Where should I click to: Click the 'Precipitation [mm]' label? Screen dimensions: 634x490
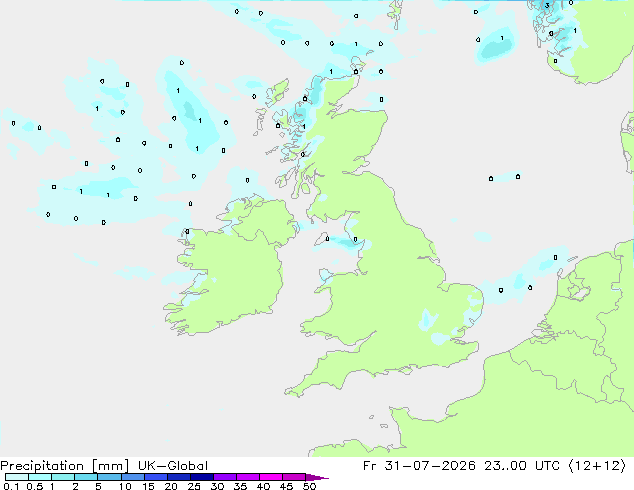tap(65, 466)
